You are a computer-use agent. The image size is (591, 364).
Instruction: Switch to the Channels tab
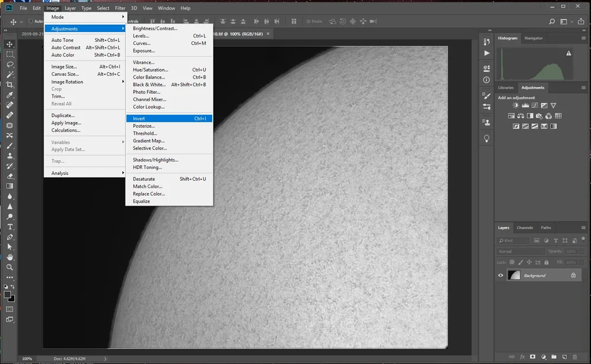(x=525, y=227)
